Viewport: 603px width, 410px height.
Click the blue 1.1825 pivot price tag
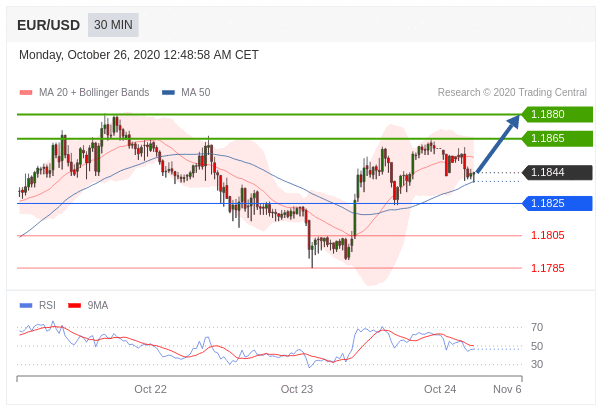click(x=557, y=203)
